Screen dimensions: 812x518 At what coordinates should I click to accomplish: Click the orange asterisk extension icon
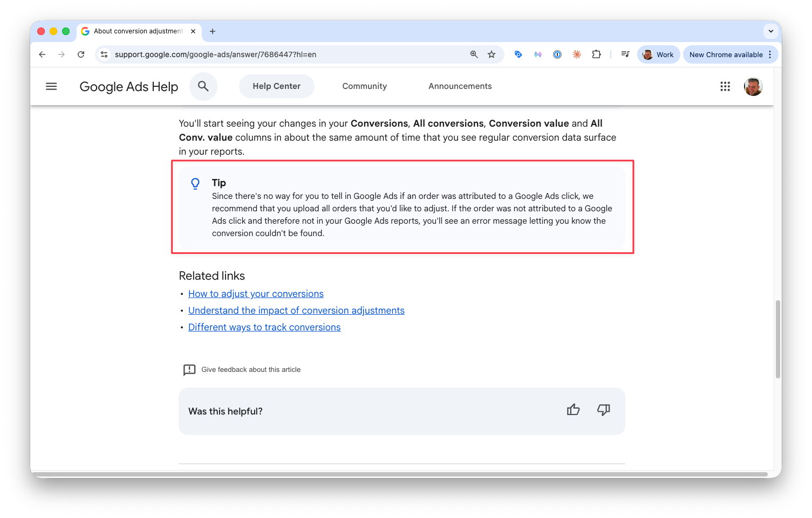tap(577, 54)
